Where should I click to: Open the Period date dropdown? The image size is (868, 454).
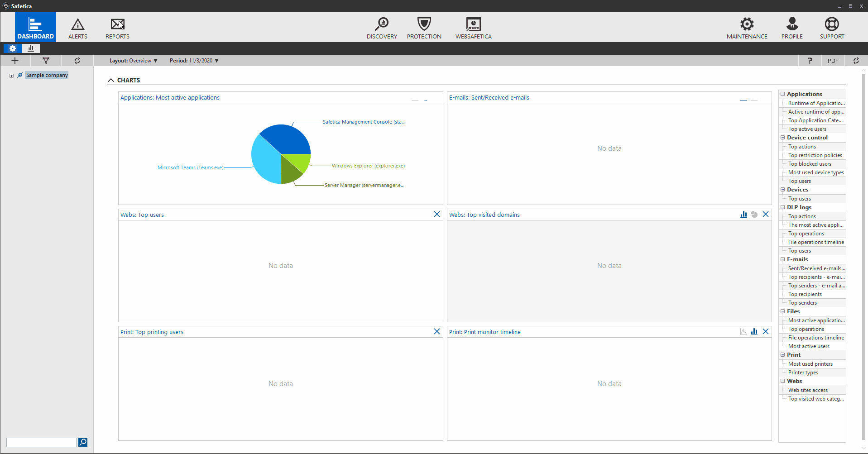[x=194, y=61]
